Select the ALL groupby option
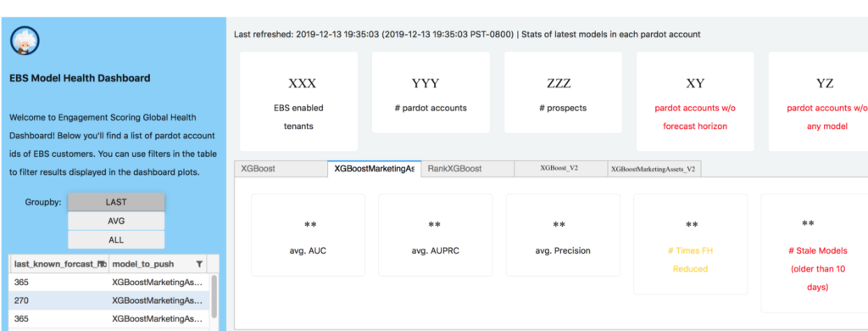This screenshot has height=331, width=868. [116, 239]
